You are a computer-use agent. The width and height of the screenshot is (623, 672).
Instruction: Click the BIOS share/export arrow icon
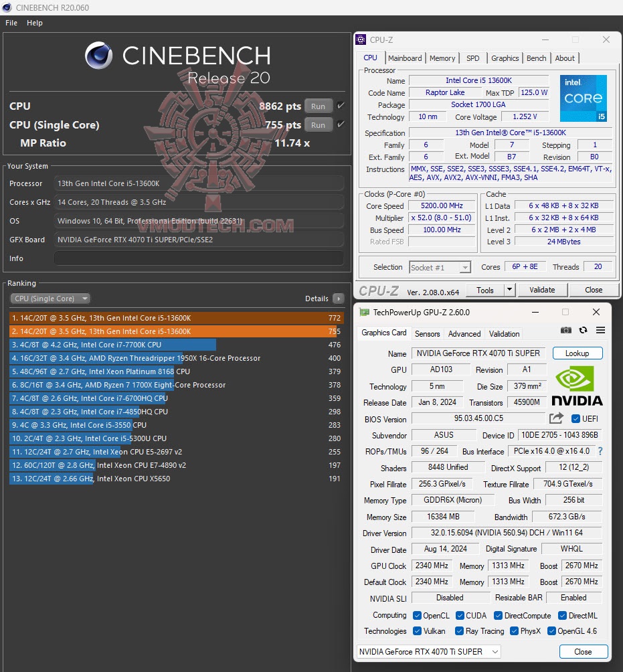[x=556, y=418]
